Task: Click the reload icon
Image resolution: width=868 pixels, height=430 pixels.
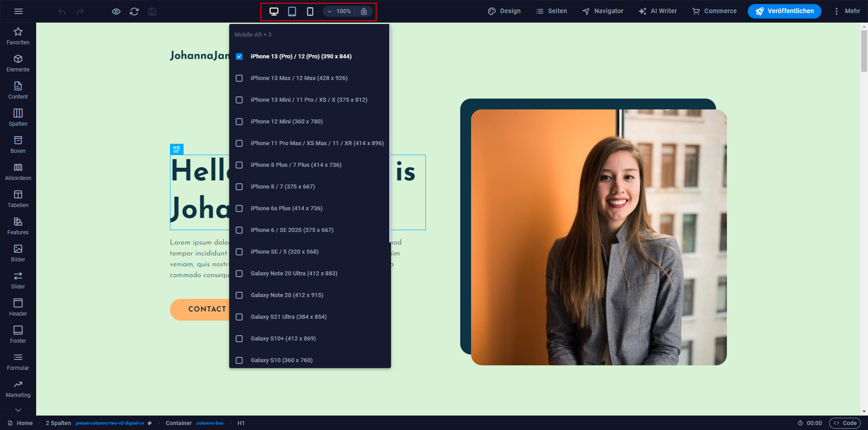Action: [x=134, y=11]
